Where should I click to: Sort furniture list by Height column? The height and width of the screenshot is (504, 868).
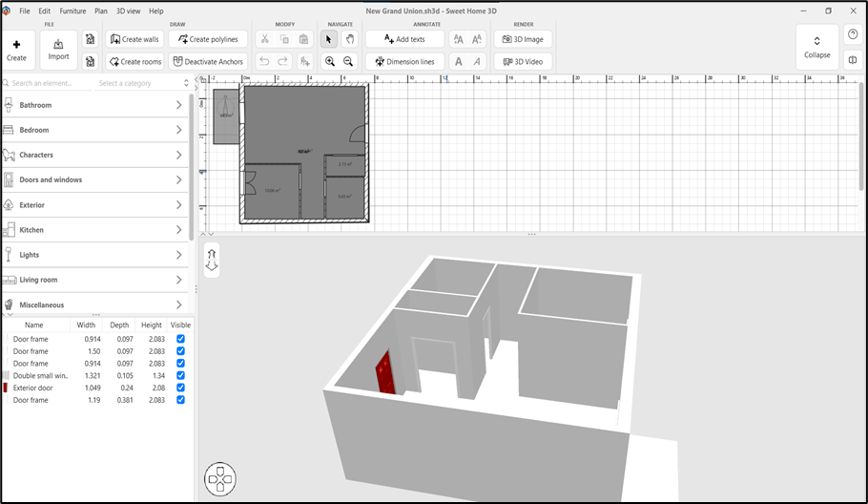click(x=151, y=325)
